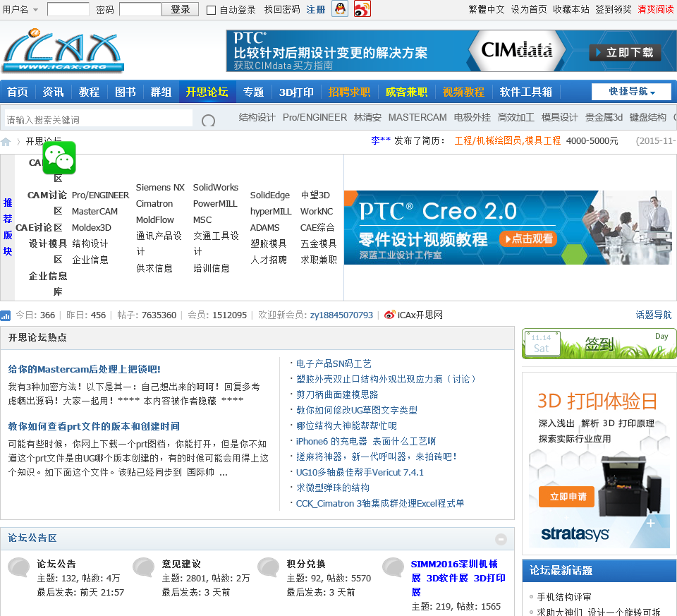The height and width of the screenshot is (616, 677).
Task: Click the home icon in breadcrumb
Action: coord(6,142)
